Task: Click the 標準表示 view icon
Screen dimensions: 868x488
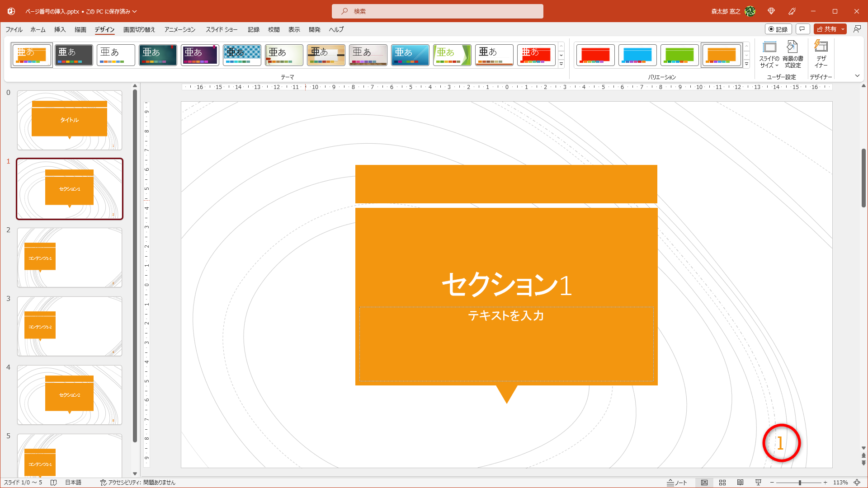Action: (705, 482)
